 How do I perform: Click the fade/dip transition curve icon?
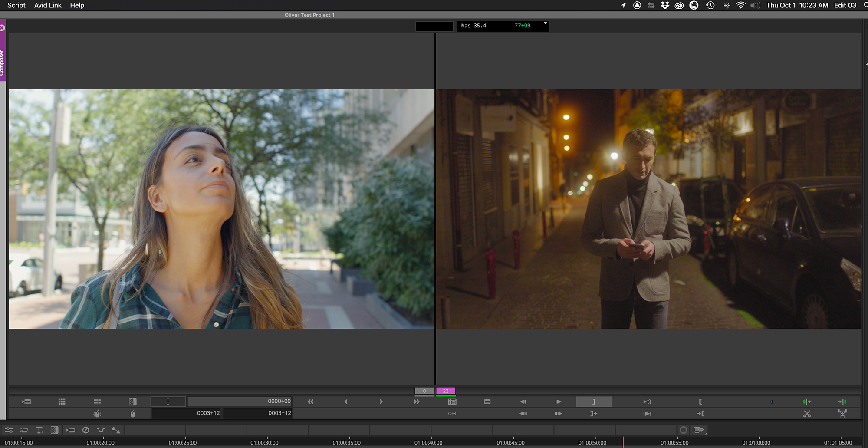(x=101, y=430)
